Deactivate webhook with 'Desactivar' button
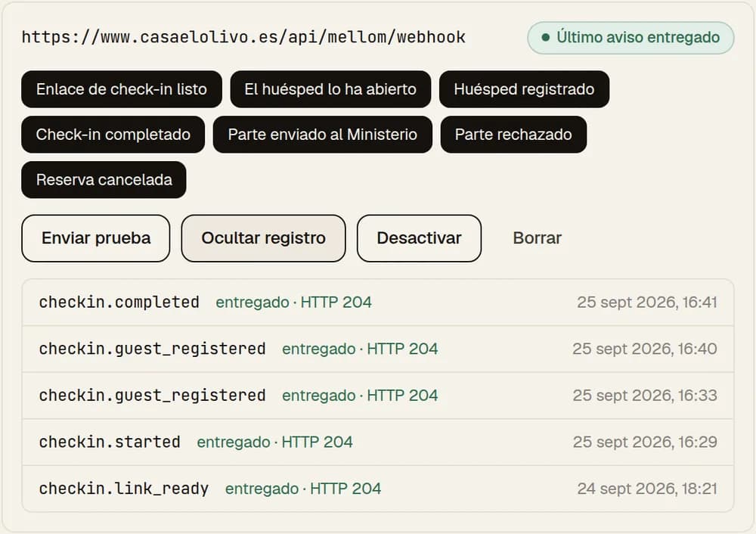This screenshot has width=756, height=534. click(x=419, y=238)
